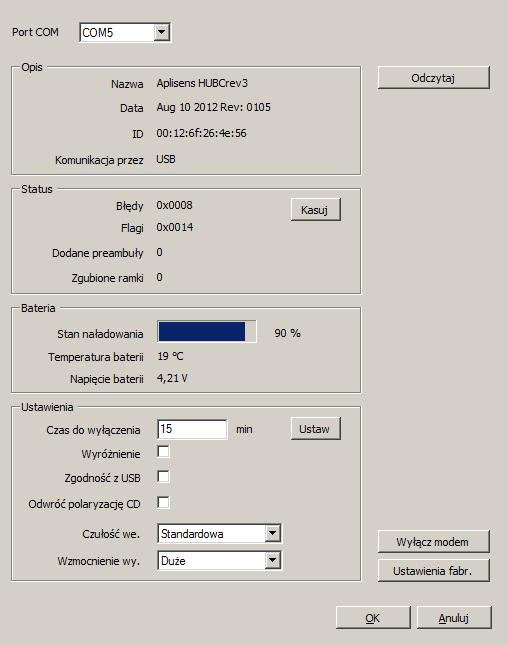Click the Odczytaj button
Screen dimensions: 508x645
point(434,78)
